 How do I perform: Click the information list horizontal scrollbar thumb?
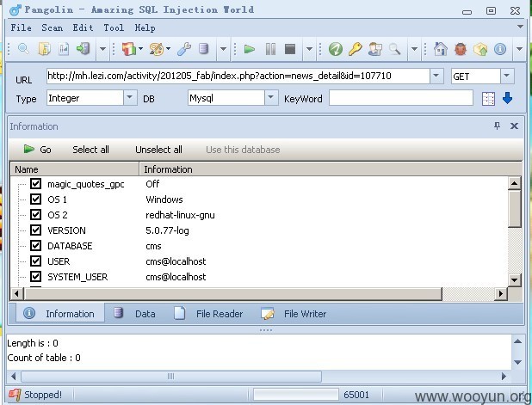click(233, 293)
